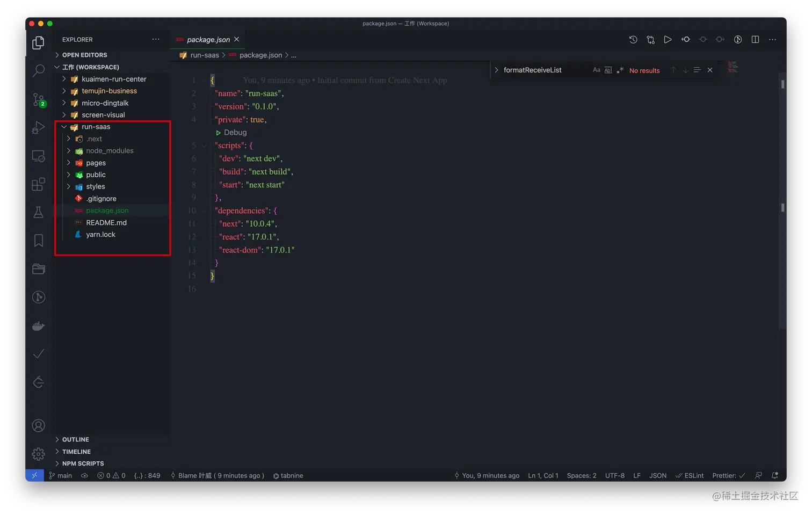Open the Extensions view icon
Viewport: 812px width, 515px height.
coord(38,185)
